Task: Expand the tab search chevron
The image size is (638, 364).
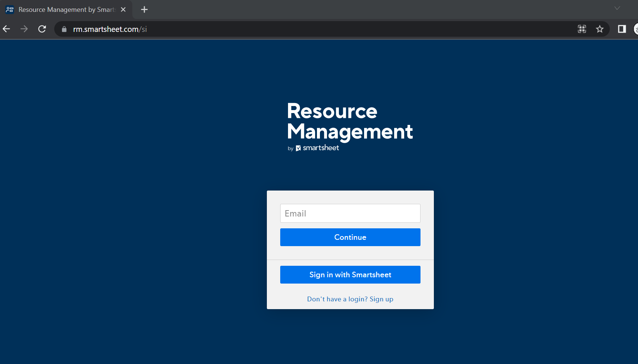Action: click(617, 8)
